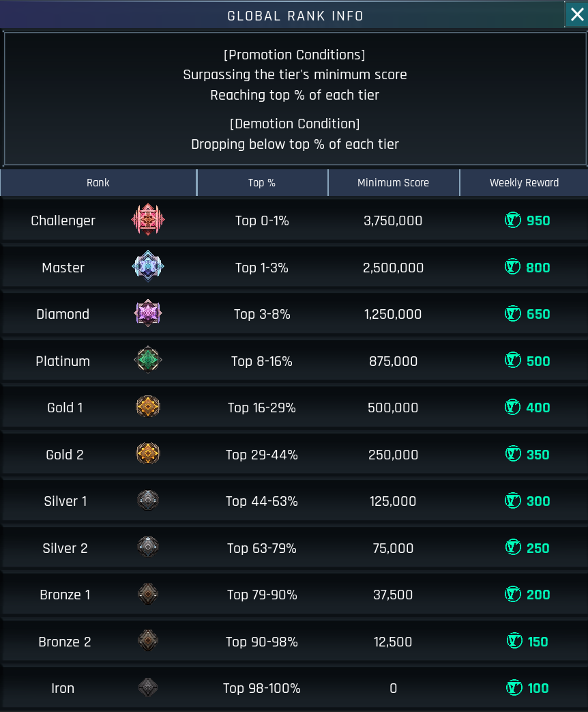Click the Bronze 1 rank emblem
The height and width of the screenshot is (712, 588).
tap(148, 594)
